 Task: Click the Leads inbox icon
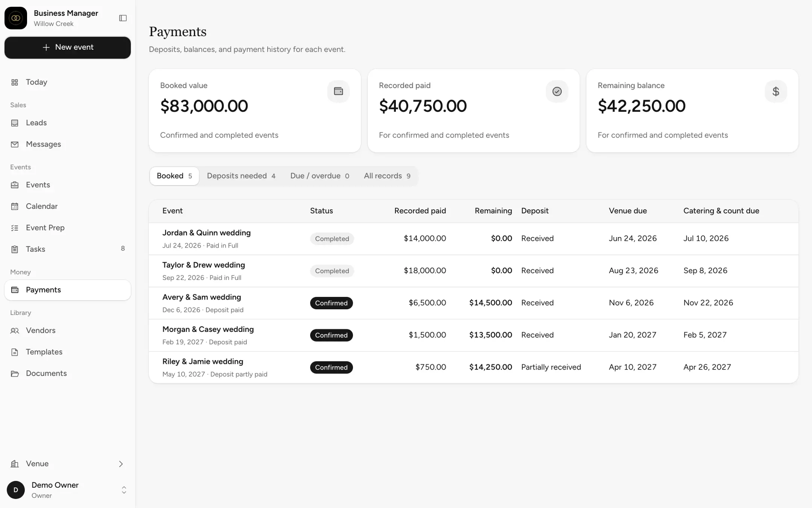pyautogui.click(x=15, y=123)
